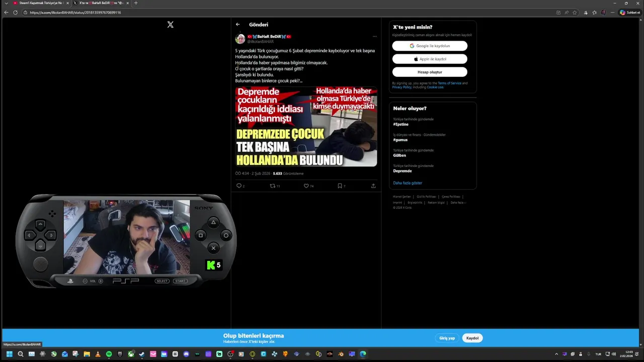Open the Cookie Use link
Image resolution: width=644 pixels, height=362 pixels.
(x=435, y=87)
